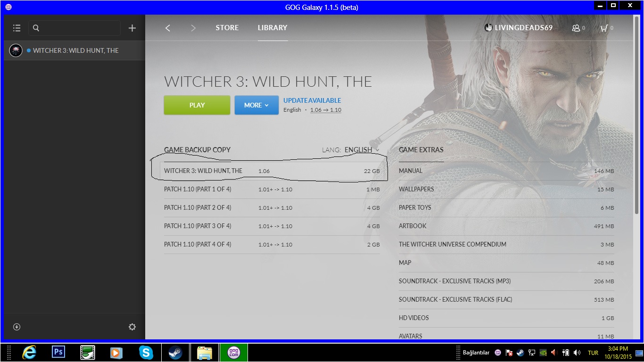Open the settings gear in the sidebar
644x362 pixels.
point(132,327)
